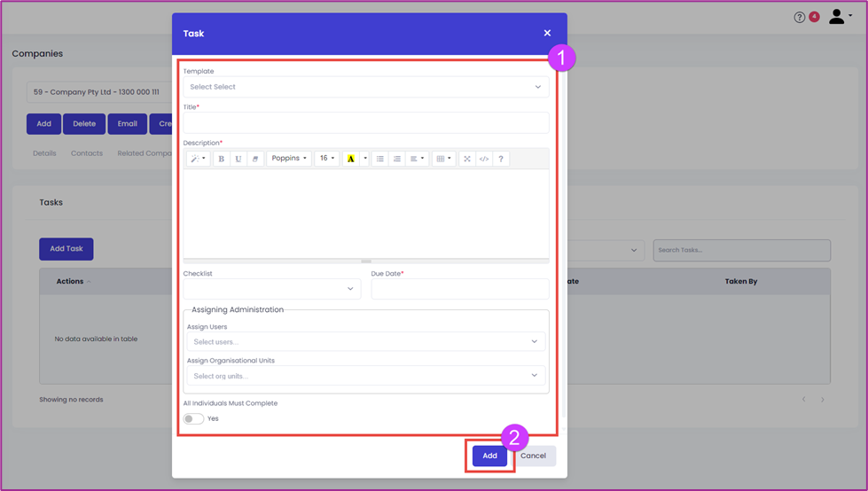Insert an ordered numbered list
Image resolution: width=868 pixels, height=491 pixels.
click(x=397, y=159)
